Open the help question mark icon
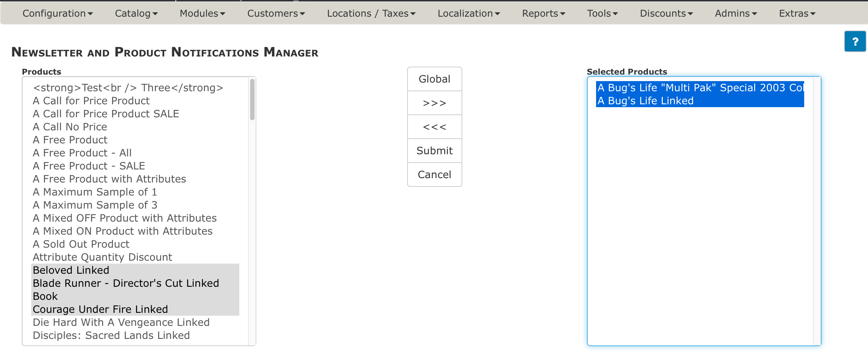The width and height of the screenshot is (868, 357). (855, 42)
